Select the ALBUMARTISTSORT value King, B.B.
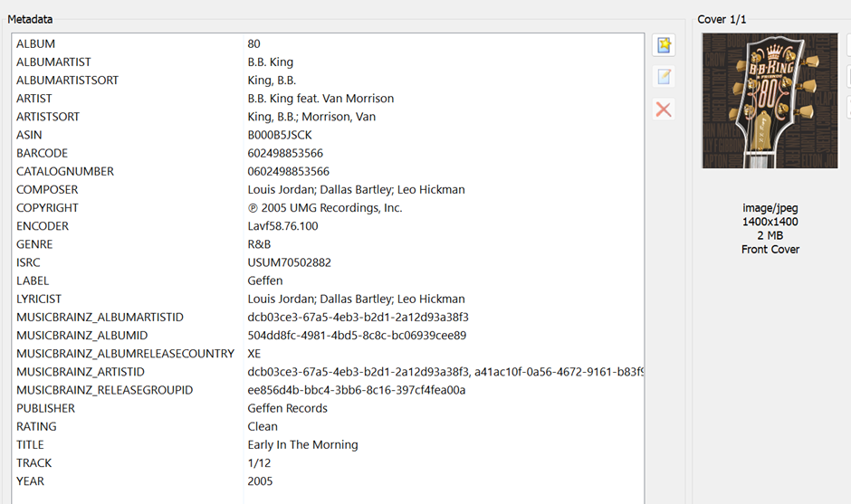The width and height of the screenshot is (851, 504). (272, 81)
